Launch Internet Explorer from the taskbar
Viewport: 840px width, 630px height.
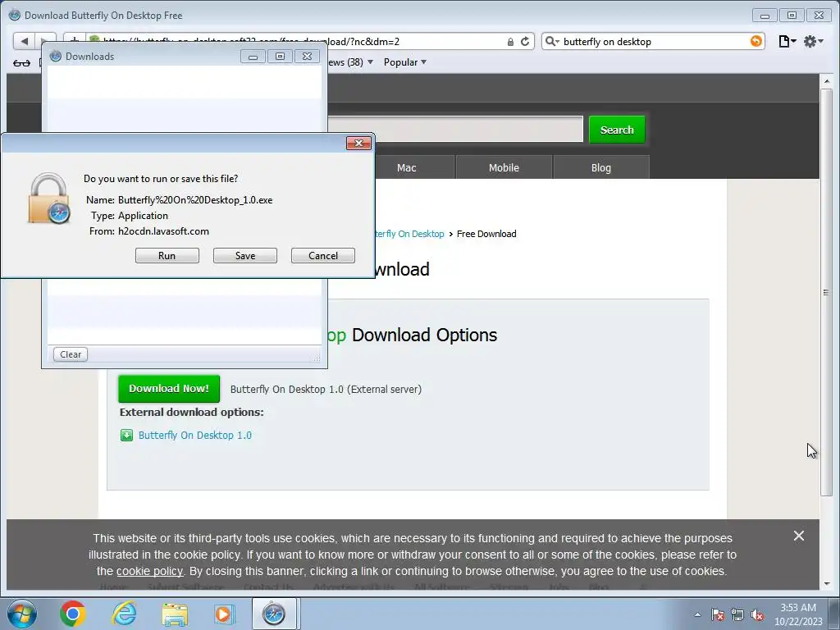(124, 614)
